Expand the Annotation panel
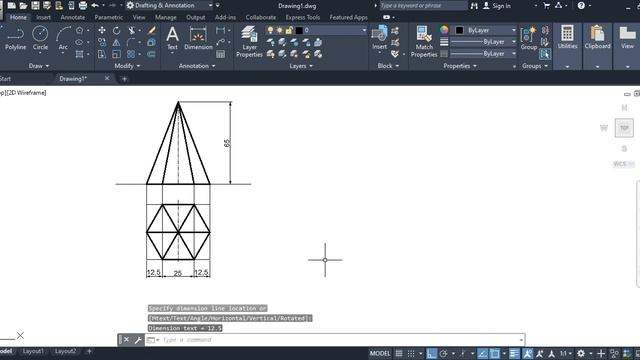 [x=197, y=66]
